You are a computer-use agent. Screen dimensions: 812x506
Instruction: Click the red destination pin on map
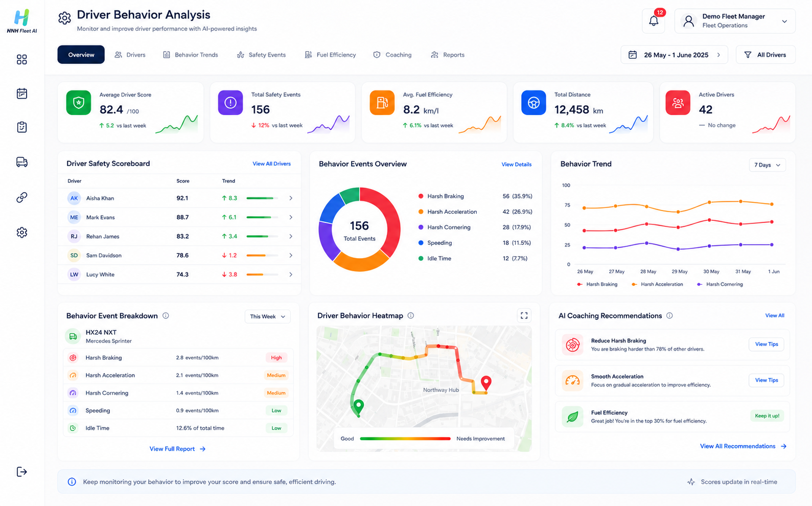(486, 383)
